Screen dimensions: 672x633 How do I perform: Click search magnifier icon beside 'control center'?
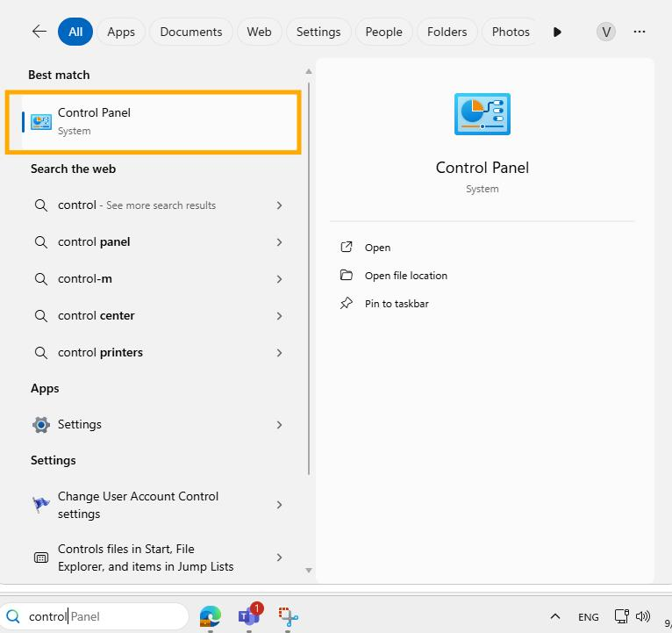coord(40,316)
